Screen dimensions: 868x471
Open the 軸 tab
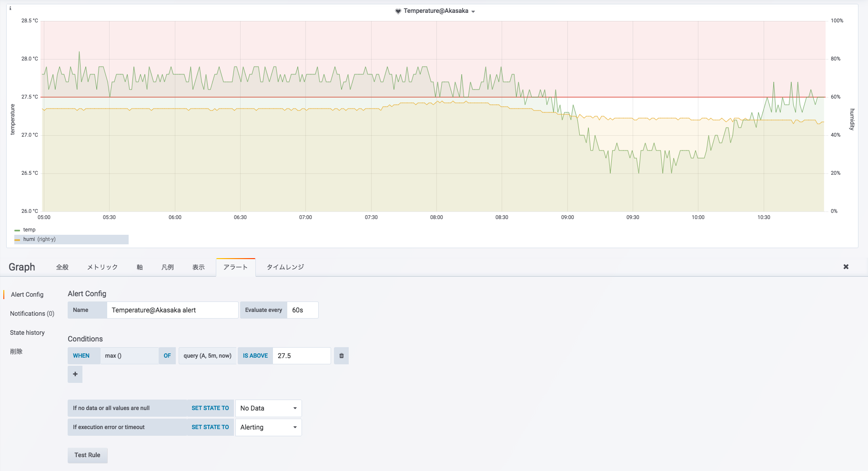pos(140,267)
